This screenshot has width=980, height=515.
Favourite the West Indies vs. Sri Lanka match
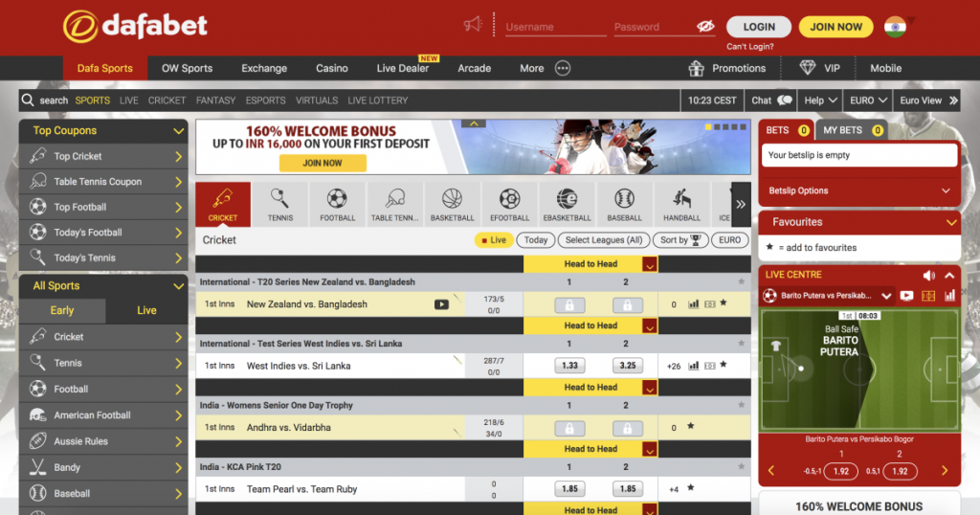tap(724, 365)
